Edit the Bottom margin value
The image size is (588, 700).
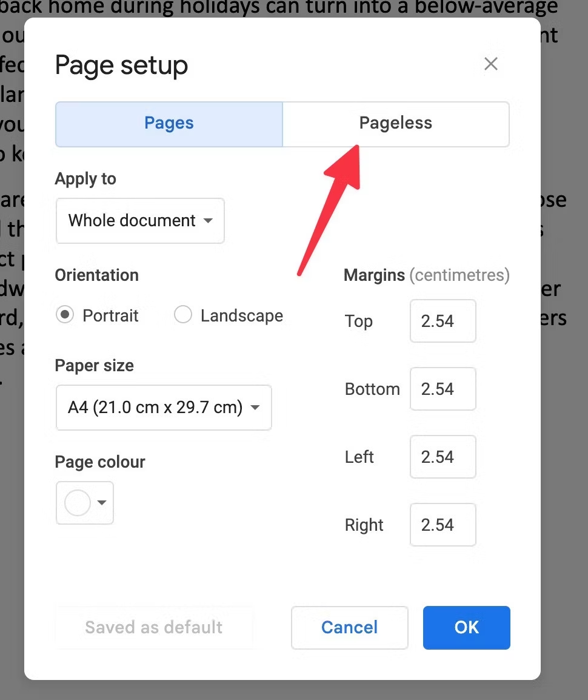coord(443,389)
